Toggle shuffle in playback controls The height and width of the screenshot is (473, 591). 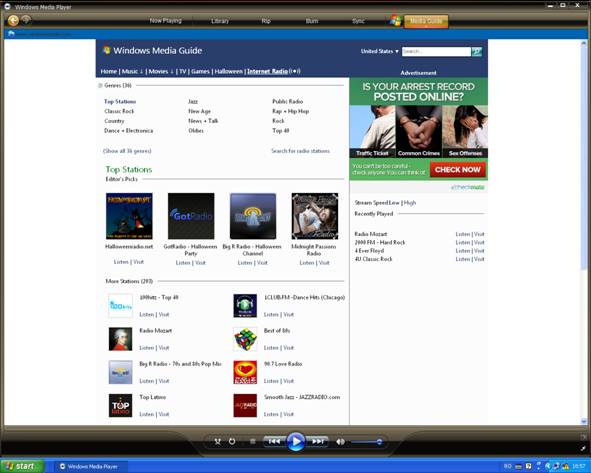pos(217,441)
